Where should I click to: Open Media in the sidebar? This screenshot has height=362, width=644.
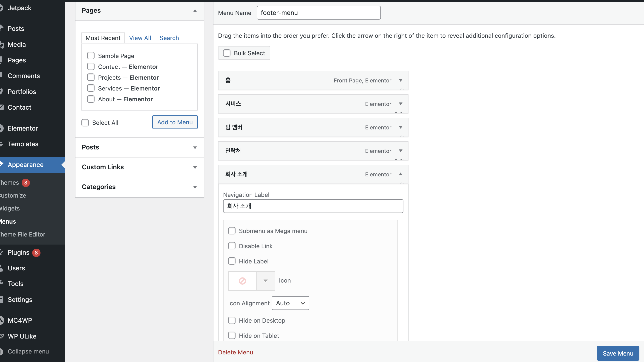[x=17, y=45]
